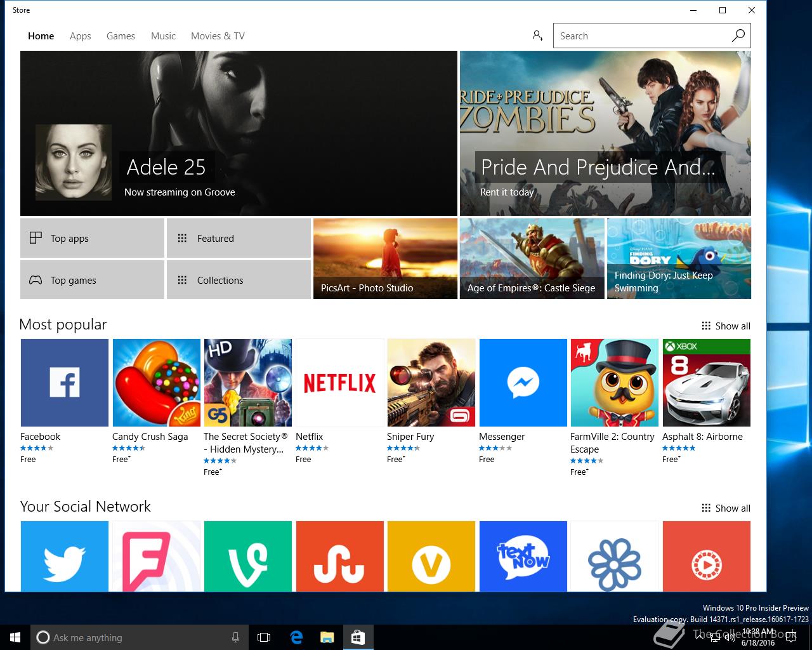The width and height of the screenshot is (812, 650).
Task: Click the Most popular heading
Action: click(x=63, y=324)
